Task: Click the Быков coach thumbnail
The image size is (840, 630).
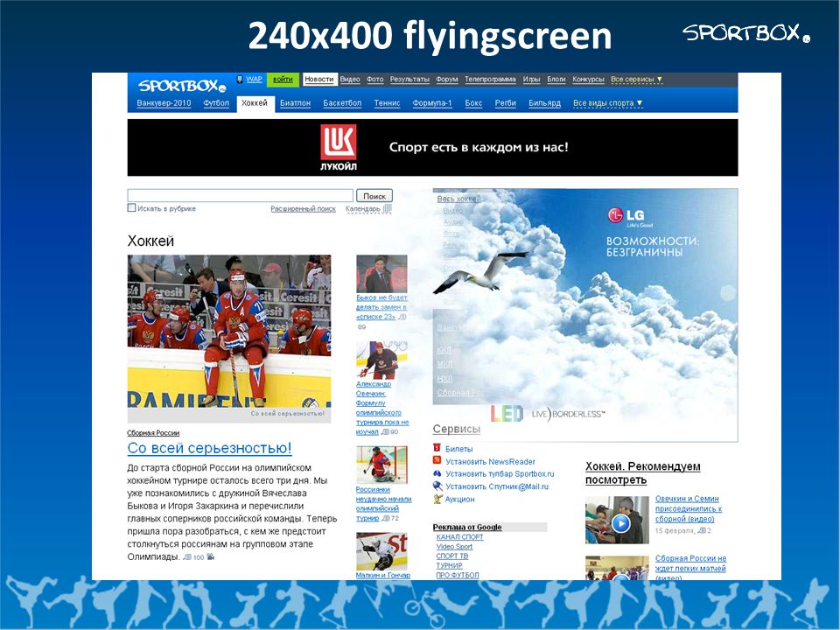Action: coord(381,274)
